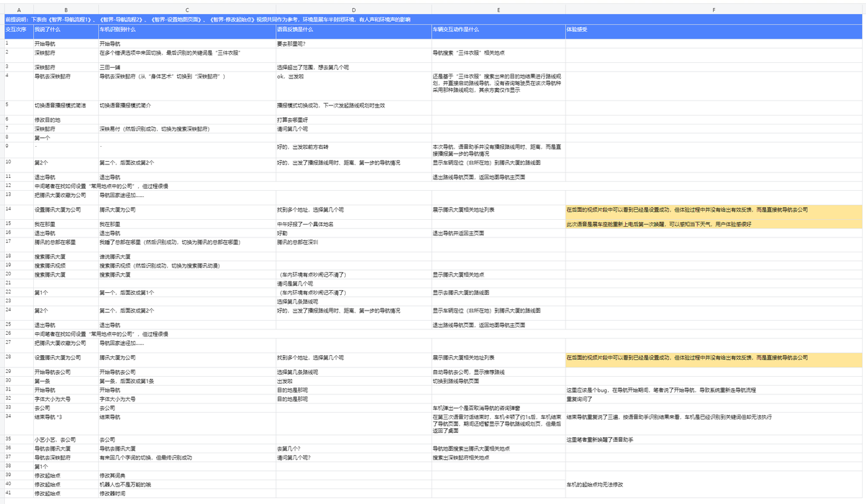This screenshot has width=866, height=504.
Task: Click 我在那里 in column B
Action: click(x=66, y=224)
